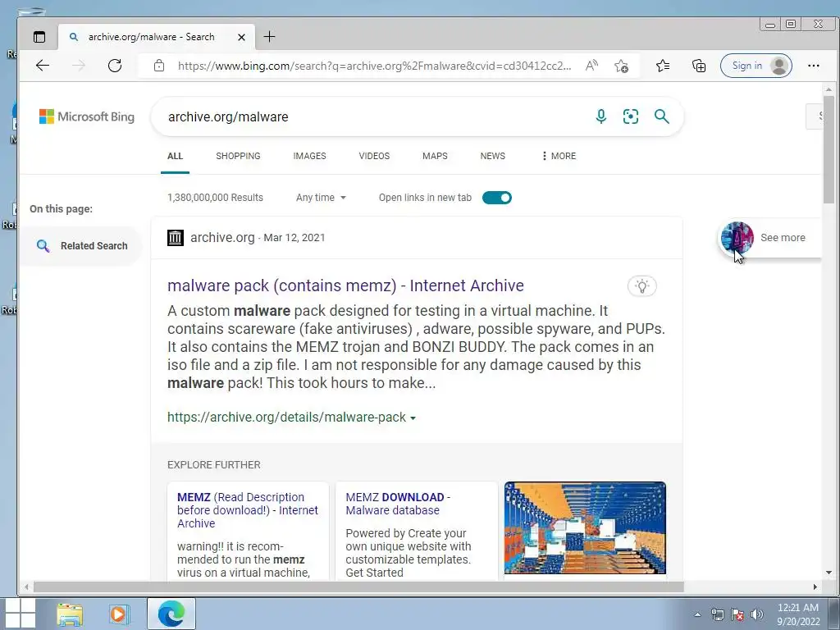
Task: Click the lightbulb feedback icon
Action: pyautogui.click(x=641, y=286)
